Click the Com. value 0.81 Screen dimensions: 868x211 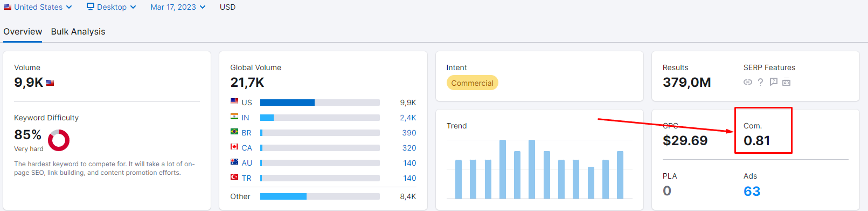[x=756, y=140]
